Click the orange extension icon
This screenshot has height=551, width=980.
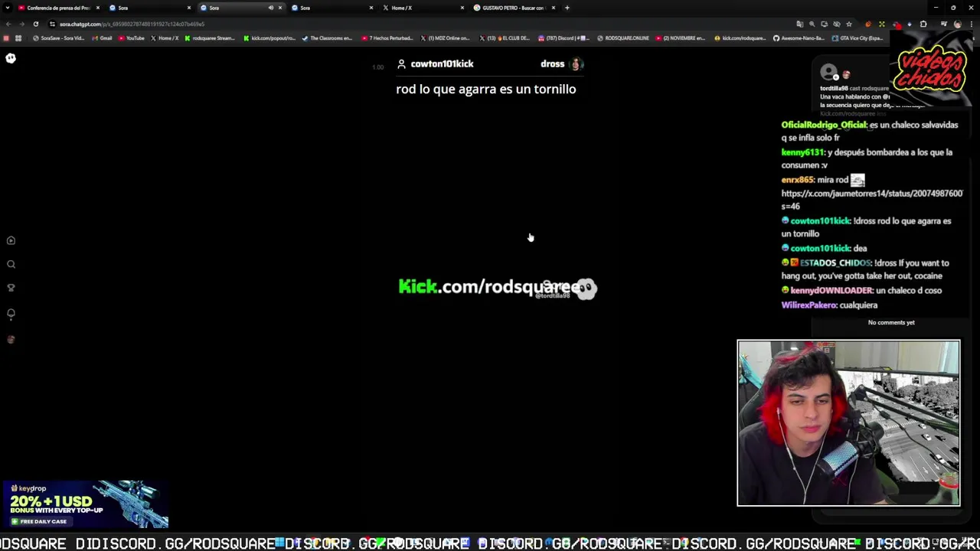(868, 24)
